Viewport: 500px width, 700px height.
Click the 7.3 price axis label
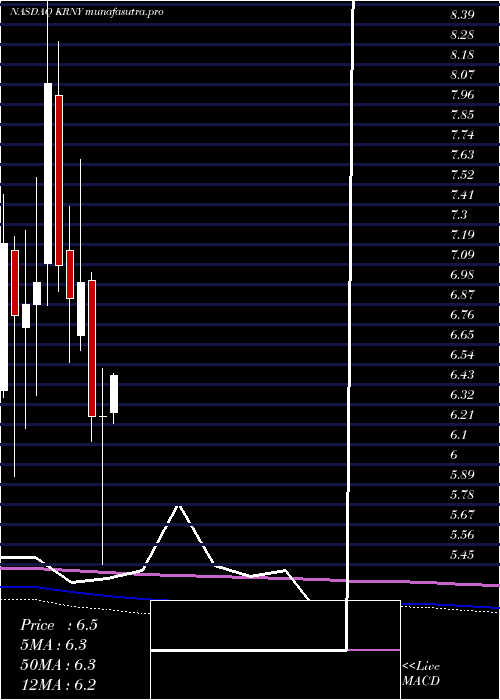[x=458, y=215]
